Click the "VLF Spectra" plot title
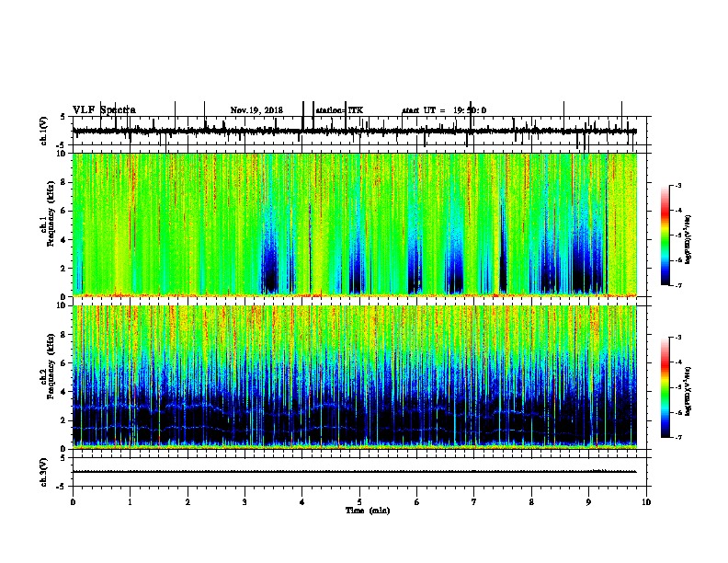Viewport: 728px width, 563px height. (x=104, y=110)
